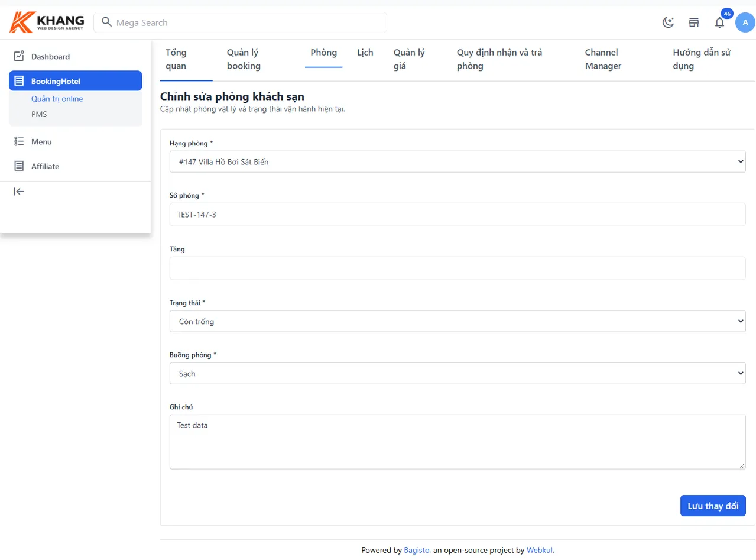Open the Lịch tab
Image resolution: width=756 pixels, height=560 pixels.
[x=365, y=53]
